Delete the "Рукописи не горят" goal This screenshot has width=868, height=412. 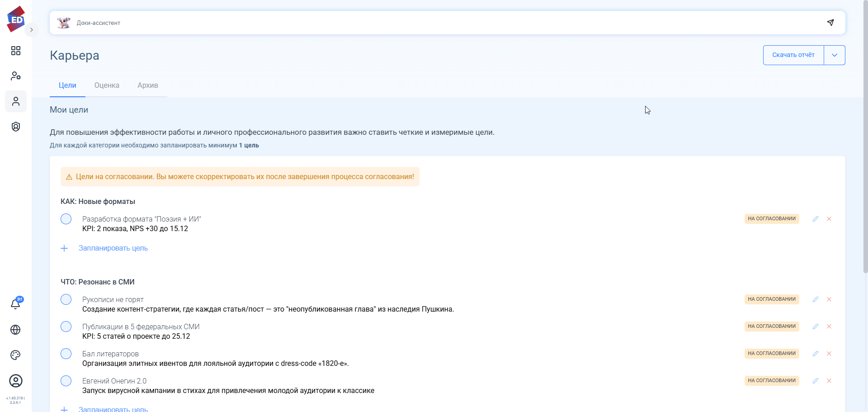point(829,299)
